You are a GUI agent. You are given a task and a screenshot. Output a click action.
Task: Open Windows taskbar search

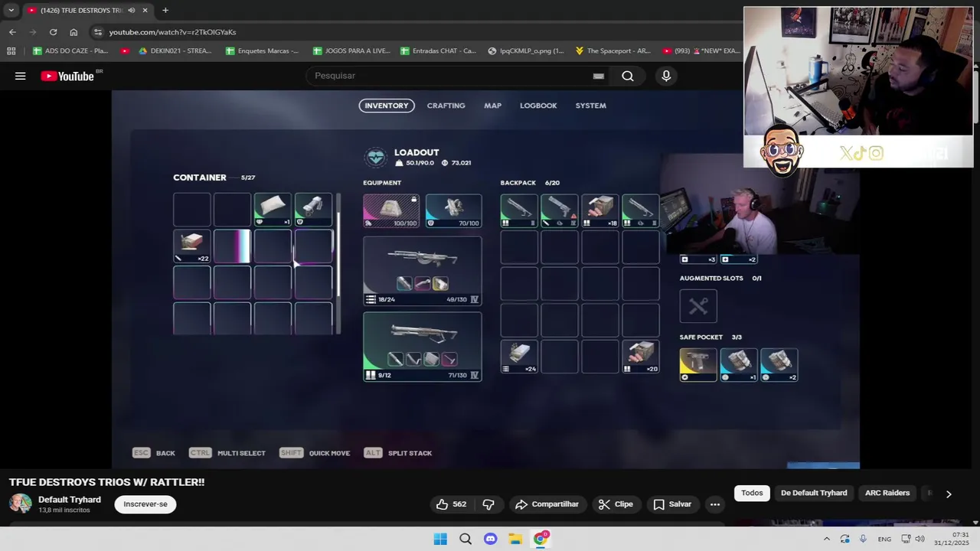pyautogui.click(x=465, y=539)
